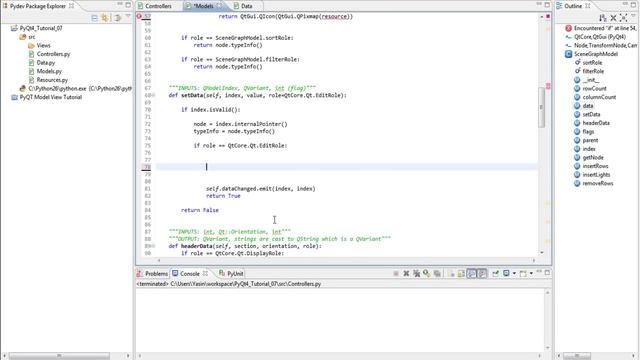The image size is (640, 360).
Task: Select the 'Encountered if at line 54' error entry
Action: coord(605,28)
